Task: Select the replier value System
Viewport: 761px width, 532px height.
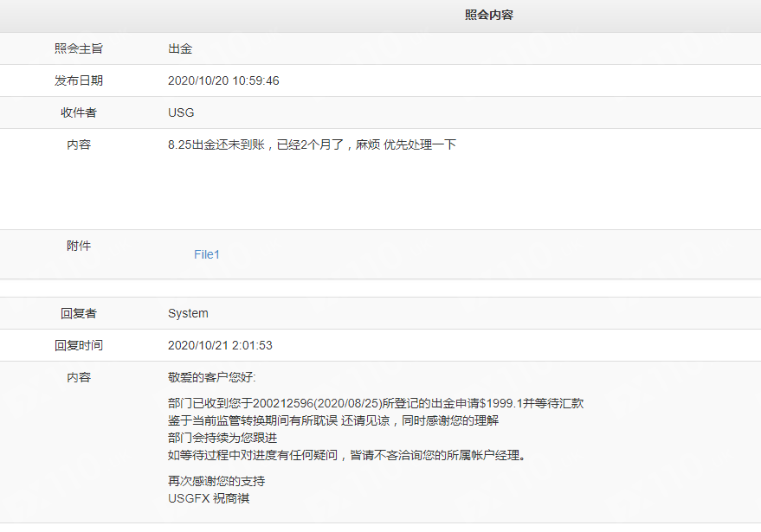Action: click(x=189, y=313)
